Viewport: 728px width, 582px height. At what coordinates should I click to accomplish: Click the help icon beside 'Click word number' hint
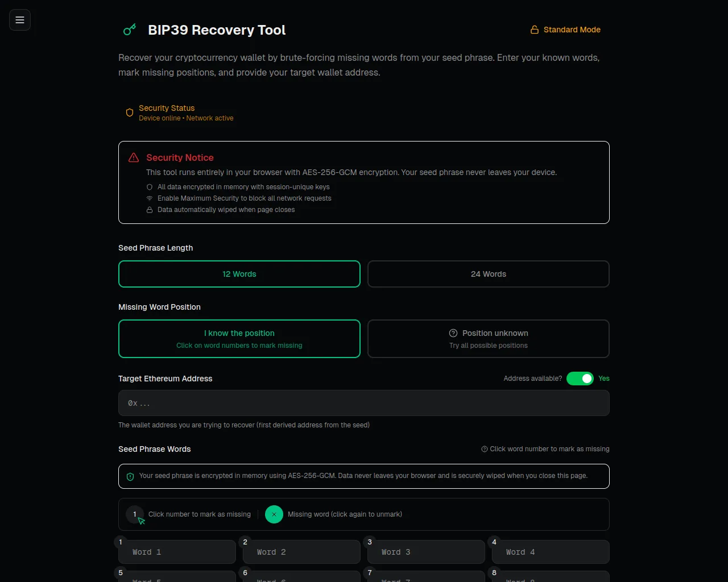[485, 449]
